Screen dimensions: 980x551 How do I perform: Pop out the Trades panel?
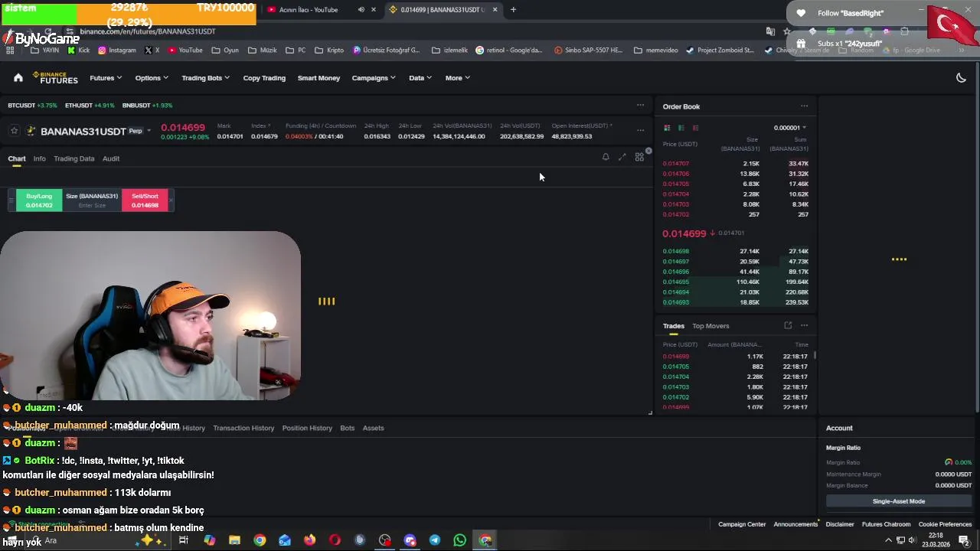pyautogui.click(x=788, y=325)
